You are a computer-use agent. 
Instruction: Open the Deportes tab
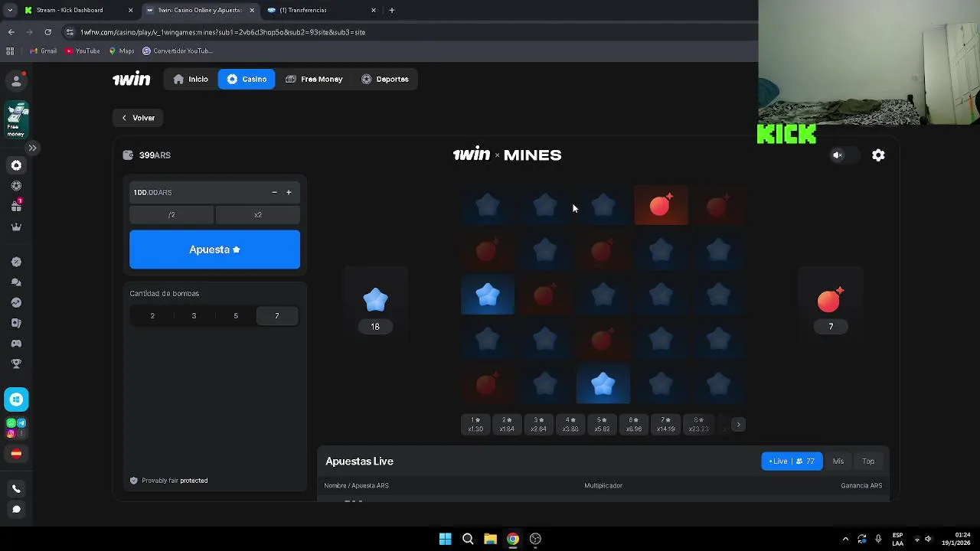click(385, 79)
